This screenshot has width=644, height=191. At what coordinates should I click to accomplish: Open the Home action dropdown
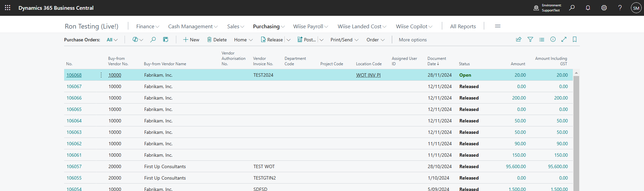(x=243, y=40)
